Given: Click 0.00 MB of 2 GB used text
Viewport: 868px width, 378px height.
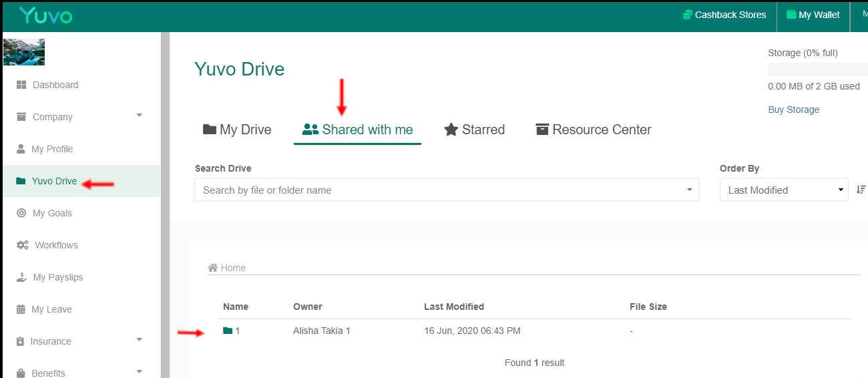Looking at the screenshot, I should pyautogui.click(x=814, y=86).
